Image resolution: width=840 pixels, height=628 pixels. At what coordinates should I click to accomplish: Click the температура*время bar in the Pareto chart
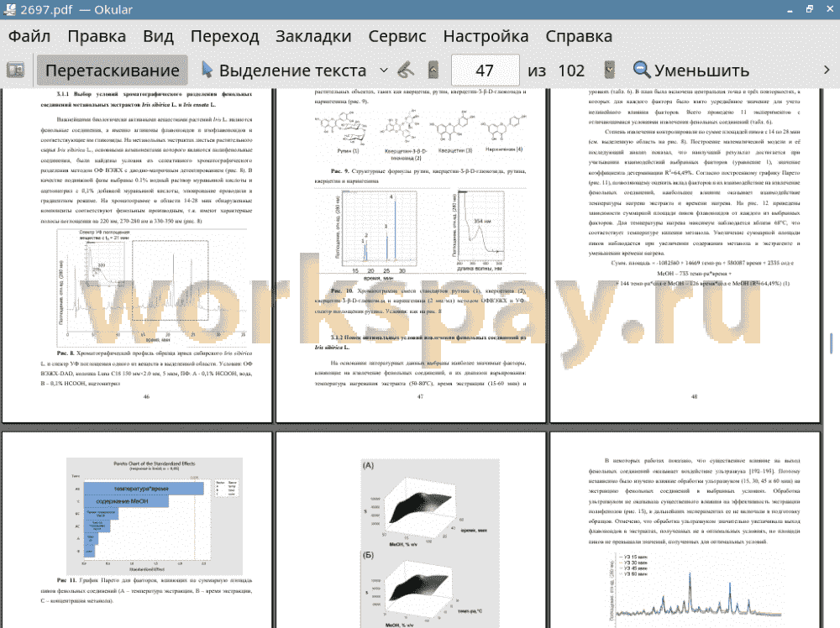[144, 489]
